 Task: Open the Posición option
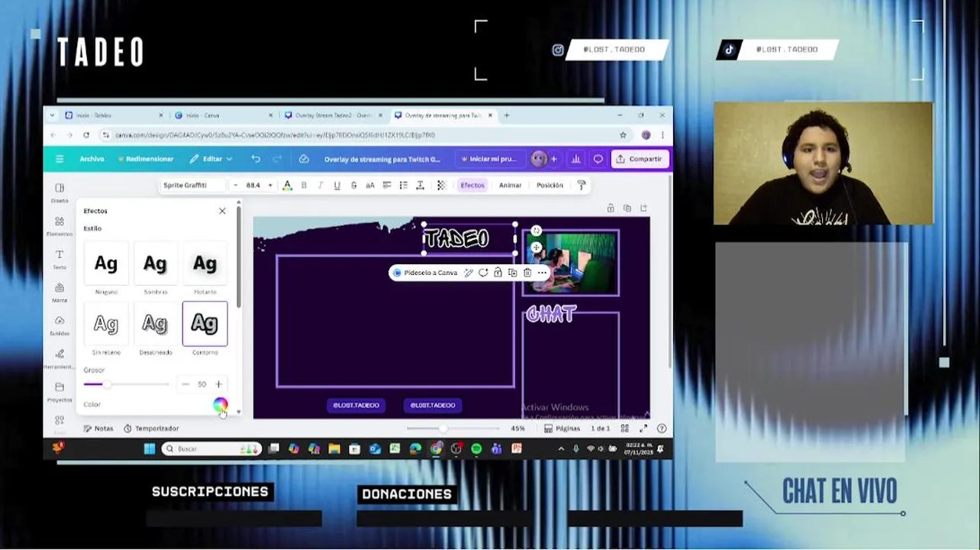550,185
